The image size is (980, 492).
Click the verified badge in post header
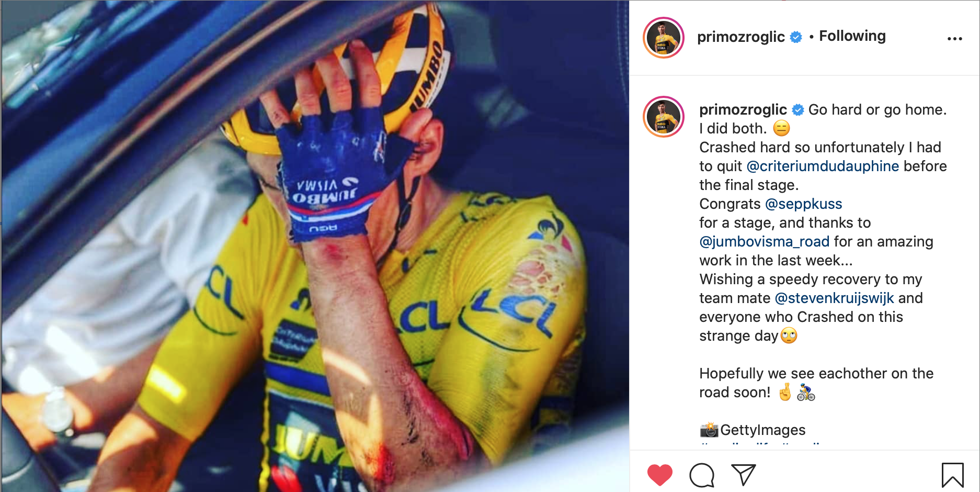tap(795, 37)
